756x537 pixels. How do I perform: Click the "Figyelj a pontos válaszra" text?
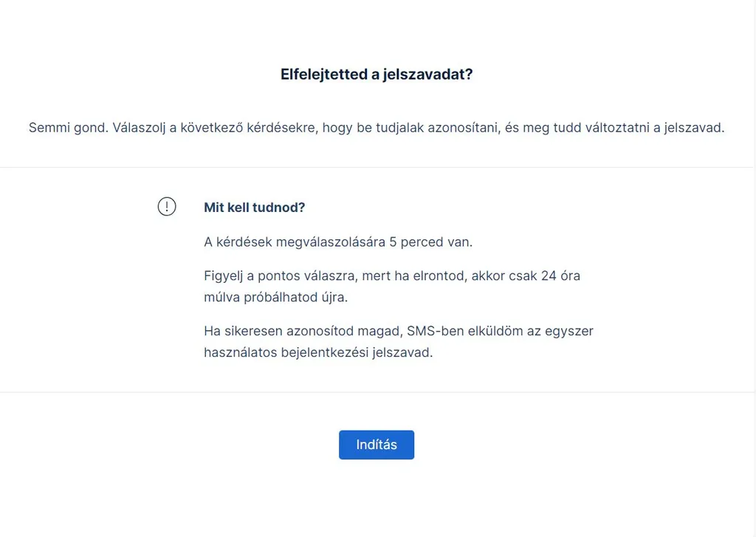click(275, 276)
